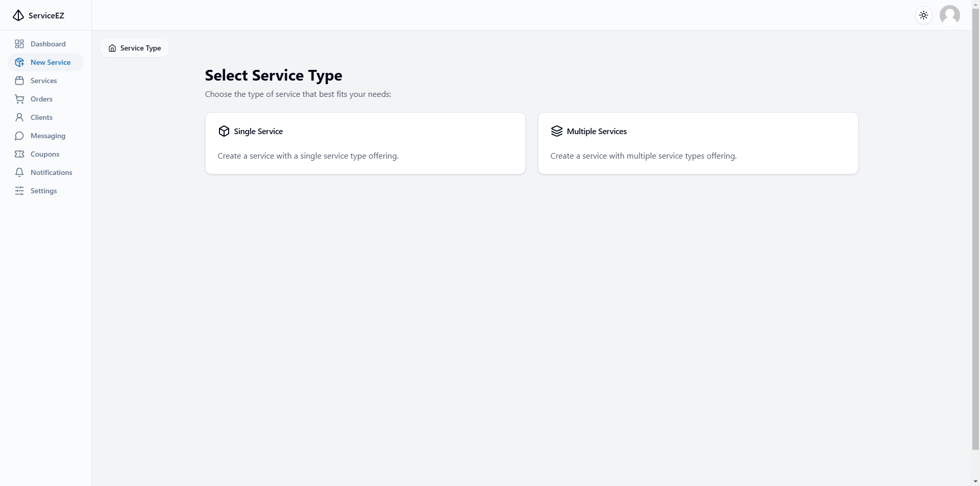Go to Services in sidebar

pos(45,81)
